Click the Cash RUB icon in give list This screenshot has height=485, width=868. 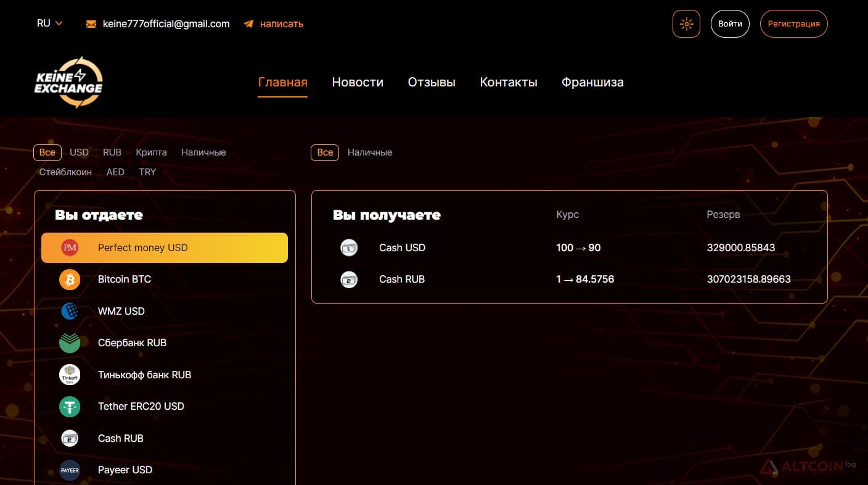tap(70, 438)
